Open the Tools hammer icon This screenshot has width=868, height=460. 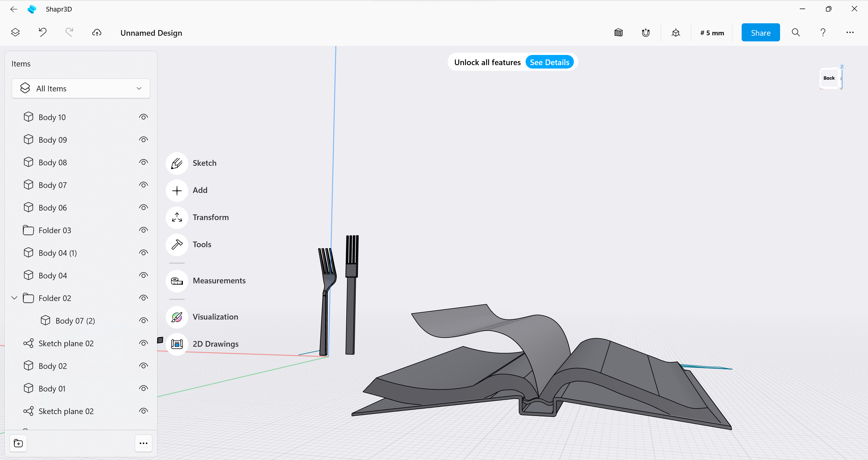177,244
